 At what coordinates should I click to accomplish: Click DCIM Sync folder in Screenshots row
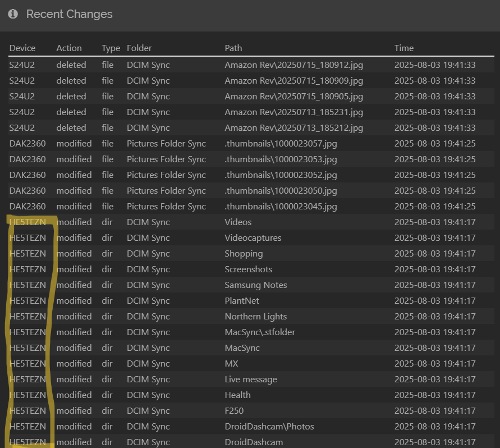pyautogui.click(x=148, y=269)
